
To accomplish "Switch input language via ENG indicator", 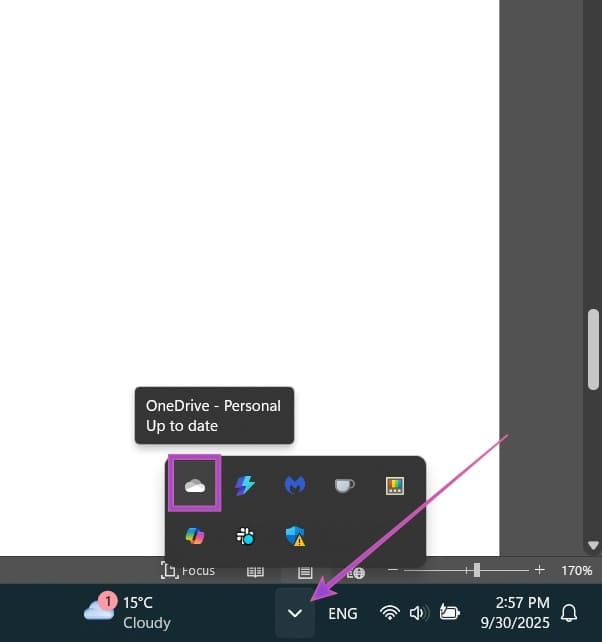I will pos(342,614).
